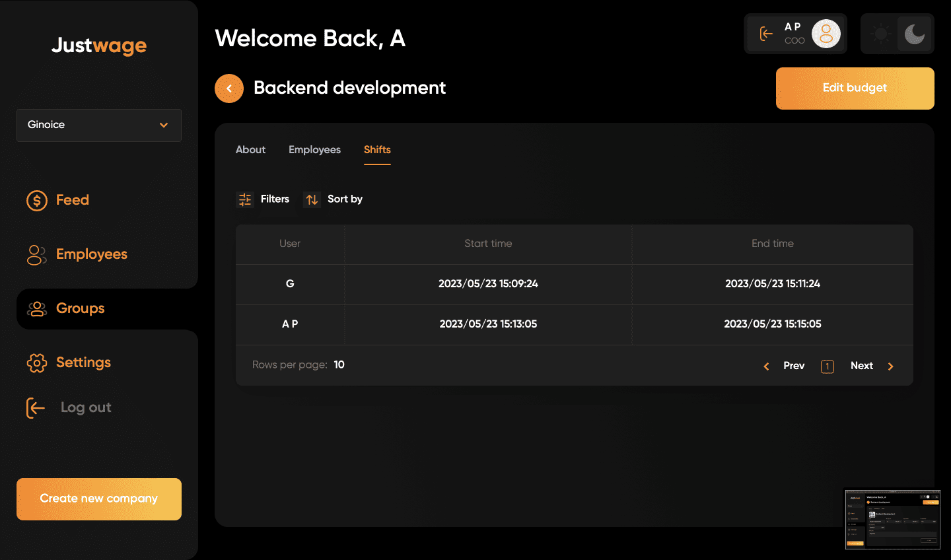Screen dimensions: 951x560
Task: Click the Prev pagination link
Action: (x=794, y=366)
